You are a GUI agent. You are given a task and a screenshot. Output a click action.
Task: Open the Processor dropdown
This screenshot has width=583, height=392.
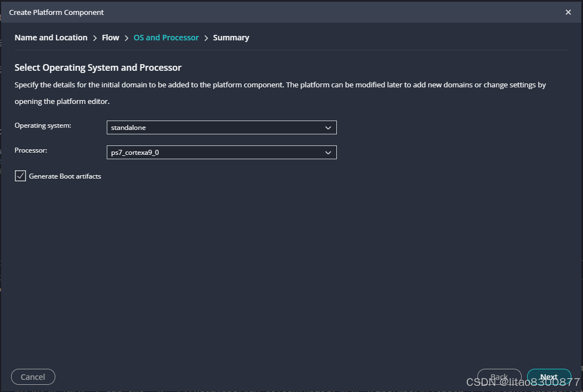pos(222,153)
